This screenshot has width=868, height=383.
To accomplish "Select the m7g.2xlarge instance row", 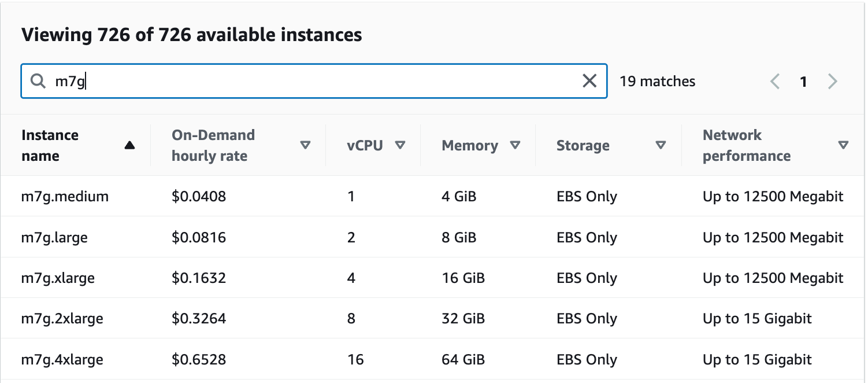I will pos(434,318).
